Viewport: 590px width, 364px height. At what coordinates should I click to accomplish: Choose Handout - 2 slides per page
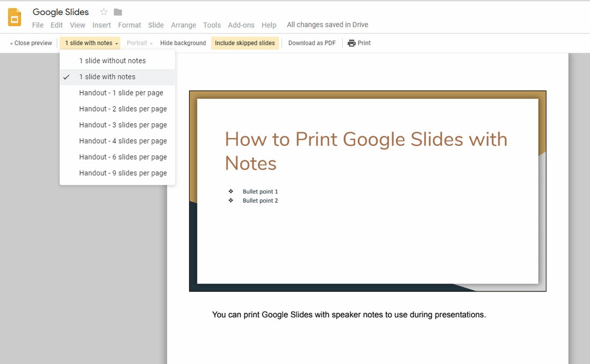pos(117,109)
